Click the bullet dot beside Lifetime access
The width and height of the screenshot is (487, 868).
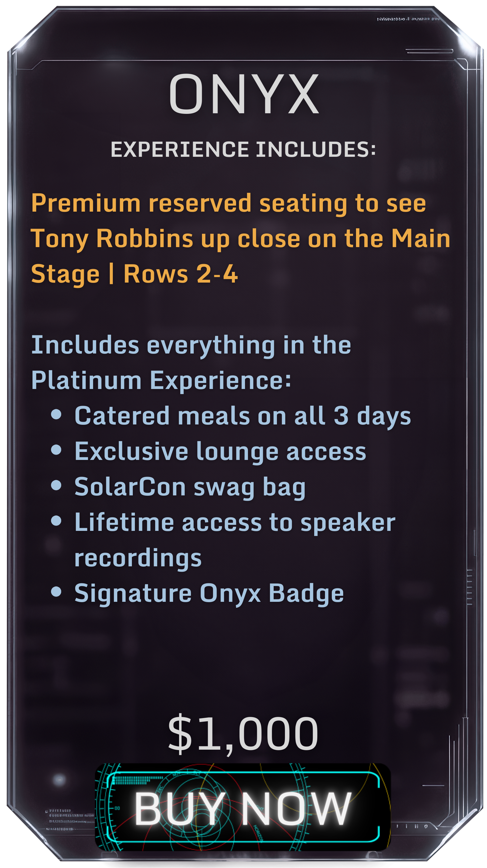click(56, 521)
